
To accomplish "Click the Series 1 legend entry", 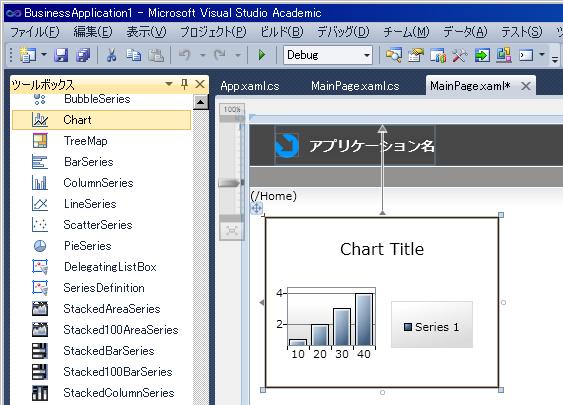I will click(432, 327).
